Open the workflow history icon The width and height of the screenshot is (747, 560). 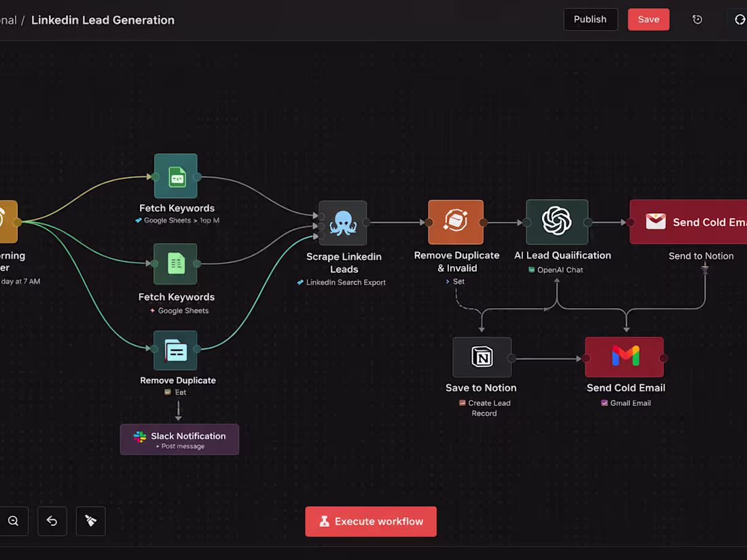697,20
